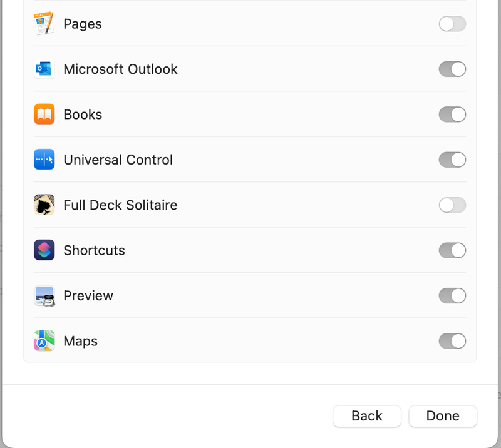Switch off the Universal Control toggle

452,160
